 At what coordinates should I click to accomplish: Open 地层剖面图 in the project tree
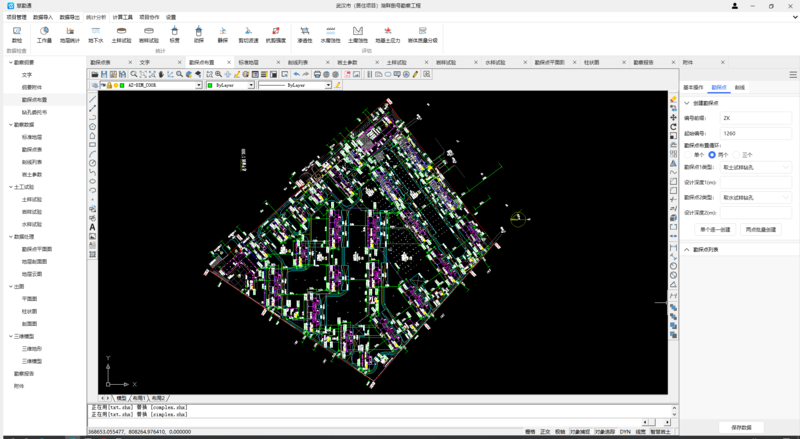pyautogui.click(x=34, y=261)
